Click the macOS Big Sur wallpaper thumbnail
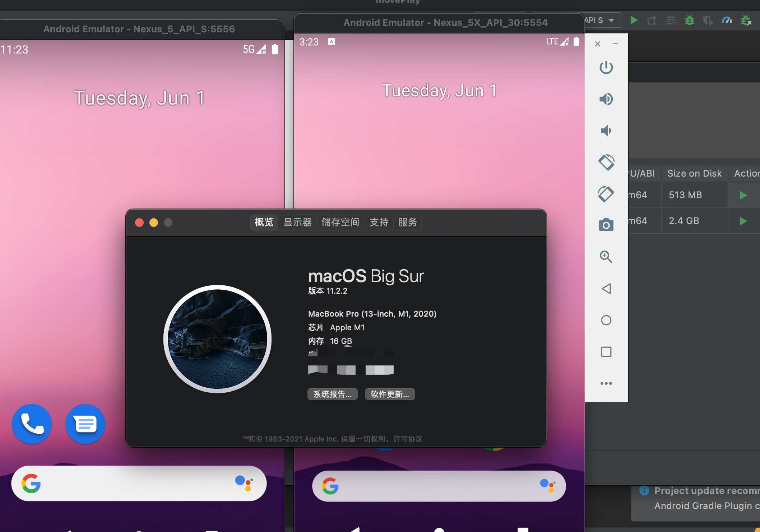The width and height of the screenshot is (760, 532). [x=217, y=339]
